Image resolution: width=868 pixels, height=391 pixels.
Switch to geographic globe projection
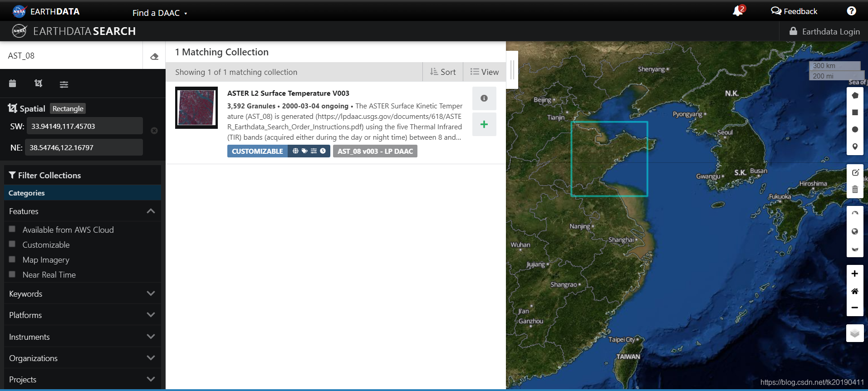[x=855, y=231]
